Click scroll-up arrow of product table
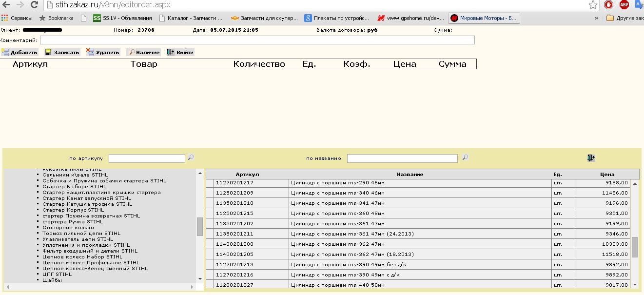 click(635, 184)
